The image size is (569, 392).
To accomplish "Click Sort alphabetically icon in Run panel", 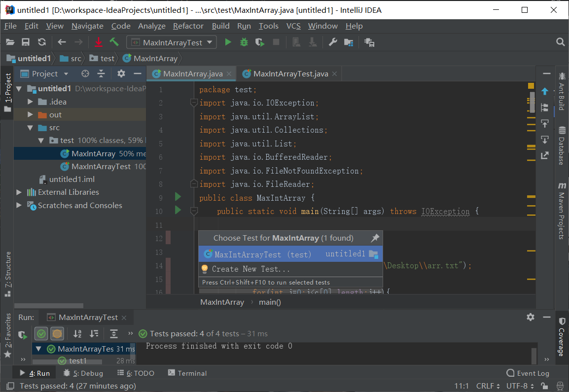I will click(x=77, y=333).
